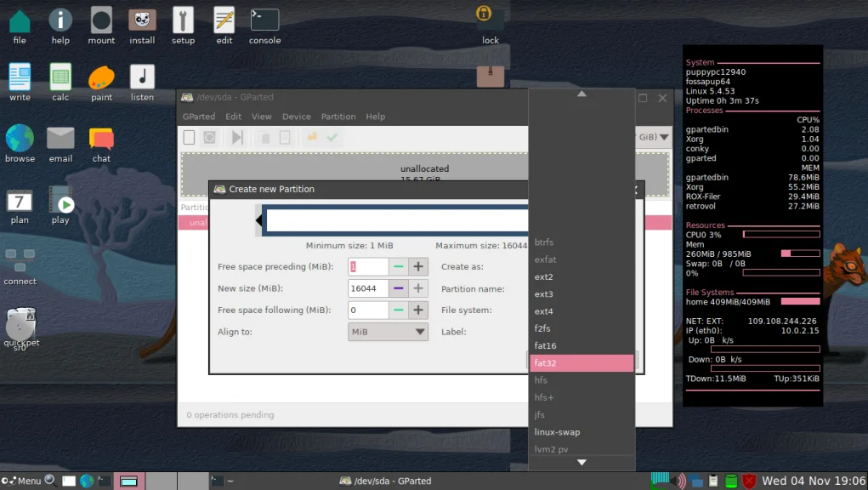Launch the play media player icon
The width and height of the screenshot is (868, 490).
pyautogui.click(x=61, y=205)
